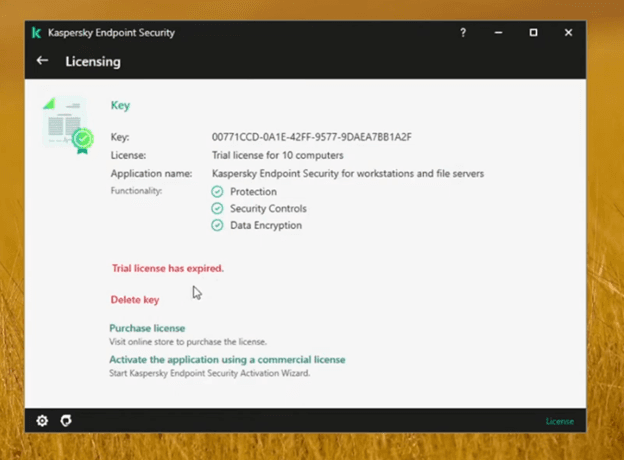Click the 'Application name:' label
The width and height of the screenshot is (624, 460).
151,173
